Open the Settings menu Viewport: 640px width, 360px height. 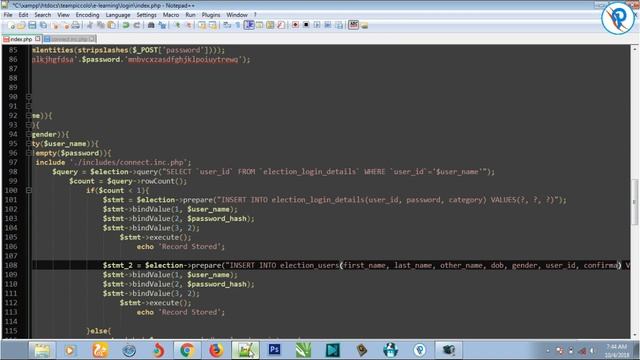click(x=146, y=15)
